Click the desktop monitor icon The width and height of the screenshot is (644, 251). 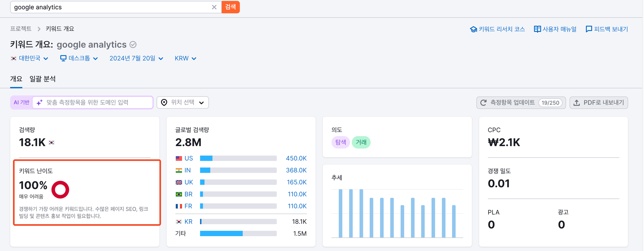(x=63, y=58)
